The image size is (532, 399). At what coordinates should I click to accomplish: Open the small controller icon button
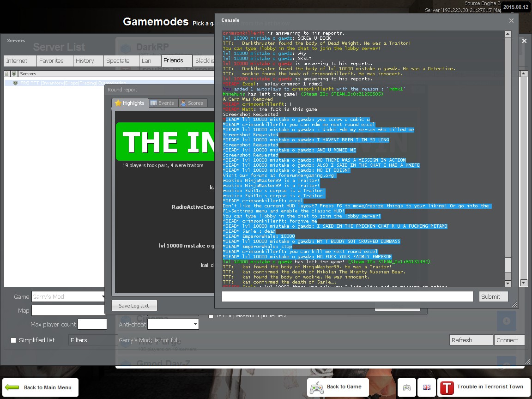pos(406,387)
